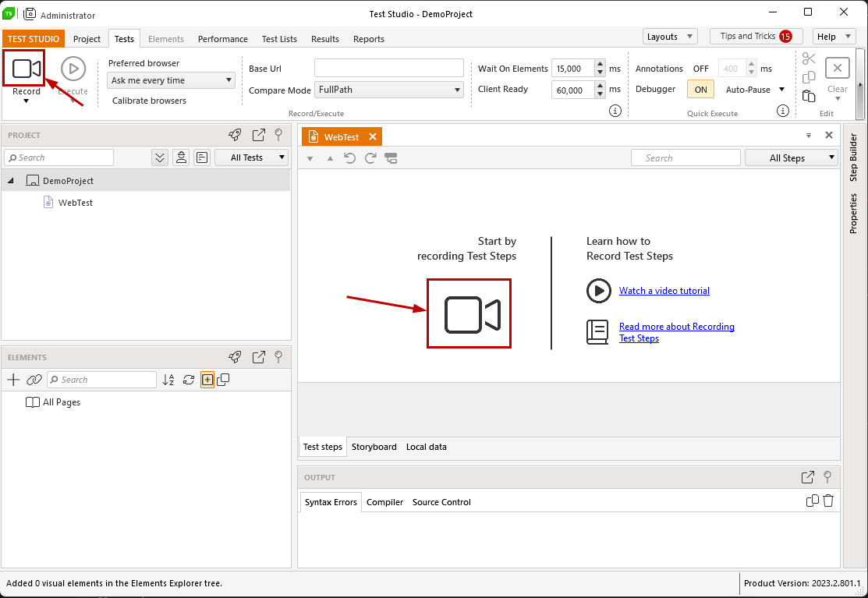Viewport: 868px width, 598px height.
Task: Switch to the Compiler output tab
Action: (384, 502)
